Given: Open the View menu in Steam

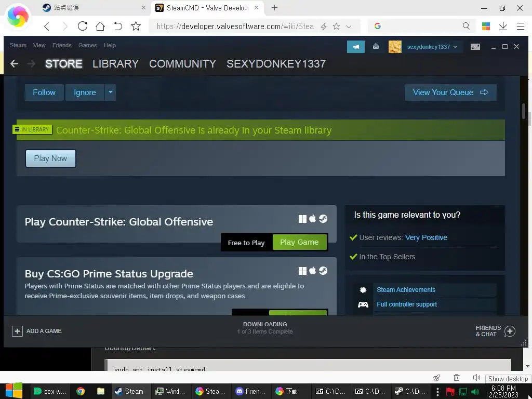Looking at the screenshot, I should 39,45.
